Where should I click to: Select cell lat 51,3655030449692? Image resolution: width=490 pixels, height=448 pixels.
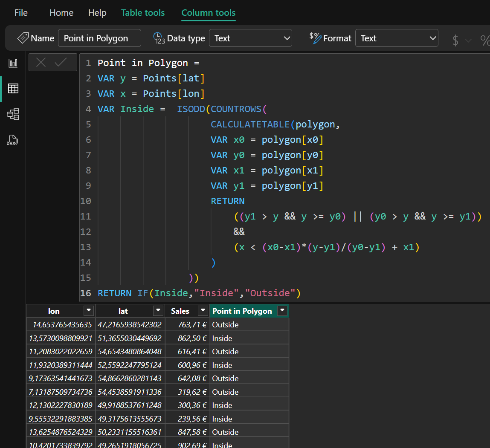click(x=129, y=338)
